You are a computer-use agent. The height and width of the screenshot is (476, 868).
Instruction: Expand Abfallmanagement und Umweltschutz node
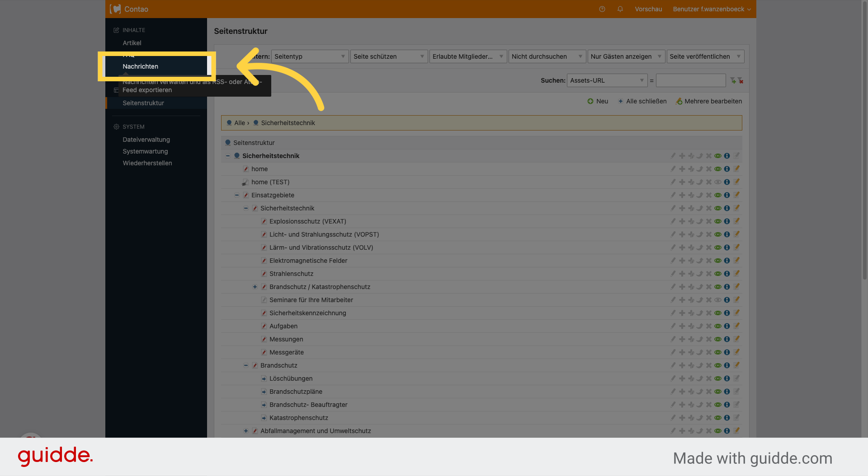[x=246, y=431]
